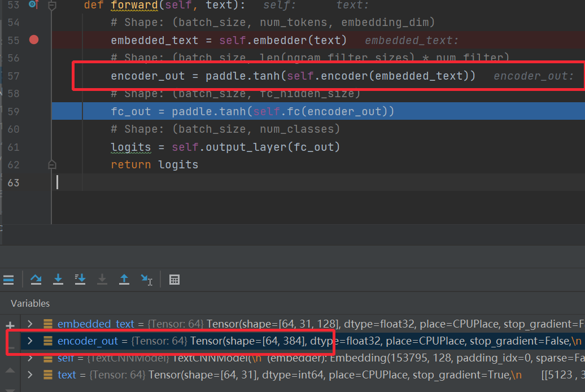The width and height of the screenshot is (585, 392).
Task: Open the Evaluate Expression calculator icon
Action: tap(174, 280)
